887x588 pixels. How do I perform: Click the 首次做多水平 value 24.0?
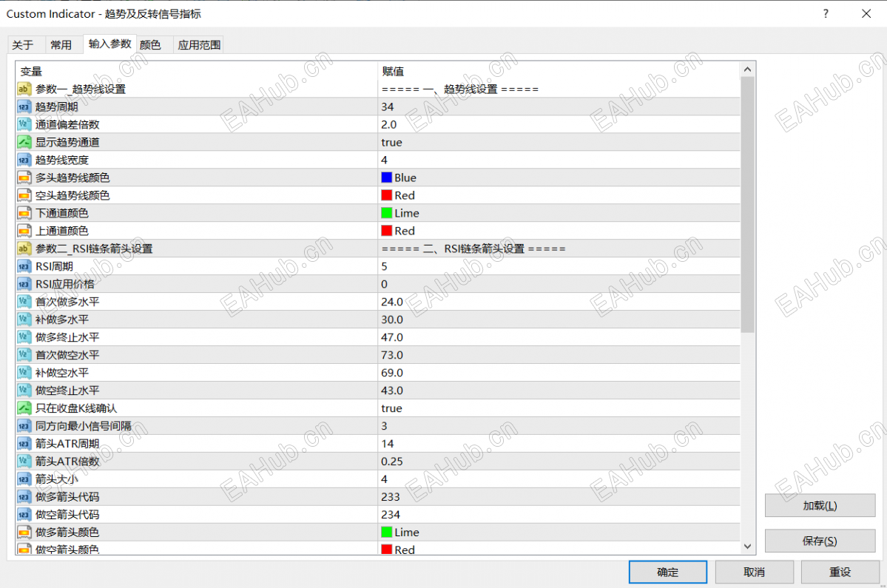(392, 302)
